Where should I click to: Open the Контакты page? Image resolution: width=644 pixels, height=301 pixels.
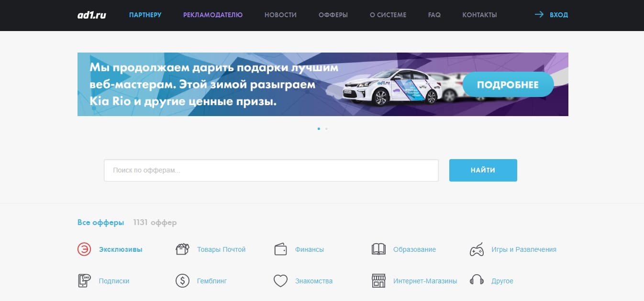click(479, 15)
